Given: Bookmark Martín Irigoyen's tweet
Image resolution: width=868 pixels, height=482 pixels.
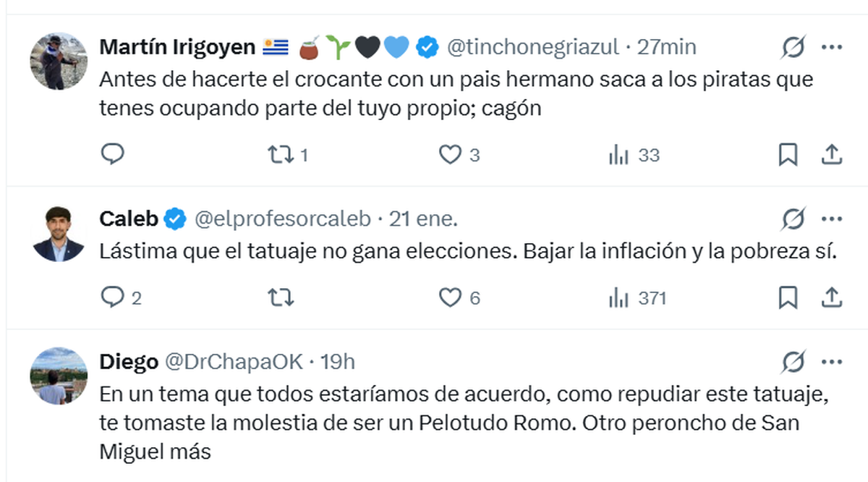Looking at the screenshot, I should pos(788,154).
